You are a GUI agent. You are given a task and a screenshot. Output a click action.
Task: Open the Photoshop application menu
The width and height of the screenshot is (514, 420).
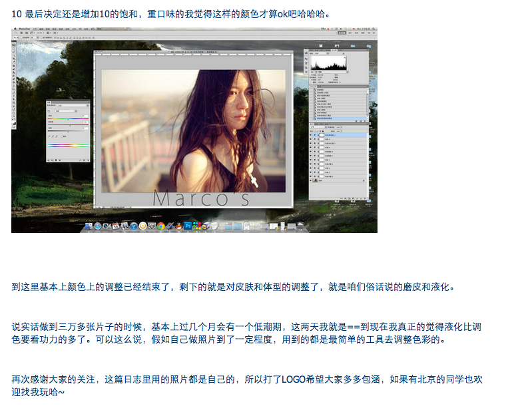25,29
